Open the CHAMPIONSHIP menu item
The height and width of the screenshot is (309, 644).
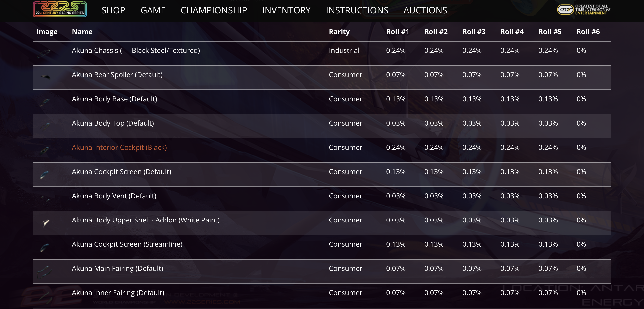coord(214,10)
